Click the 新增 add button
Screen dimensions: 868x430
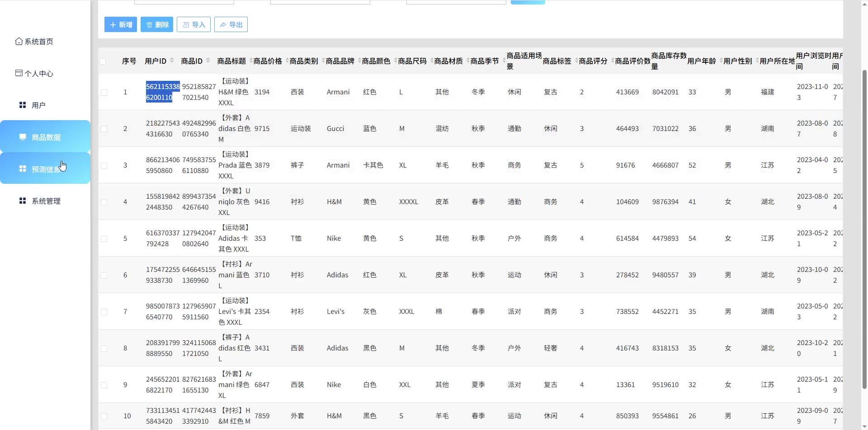pyautogui.click(x=121, y=24)
